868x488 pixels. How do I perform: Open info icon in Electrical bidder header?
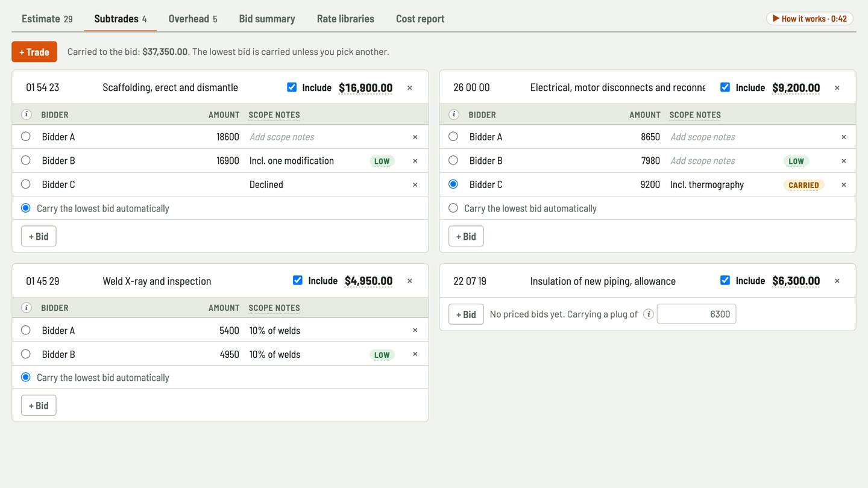(x=454, y=114)
